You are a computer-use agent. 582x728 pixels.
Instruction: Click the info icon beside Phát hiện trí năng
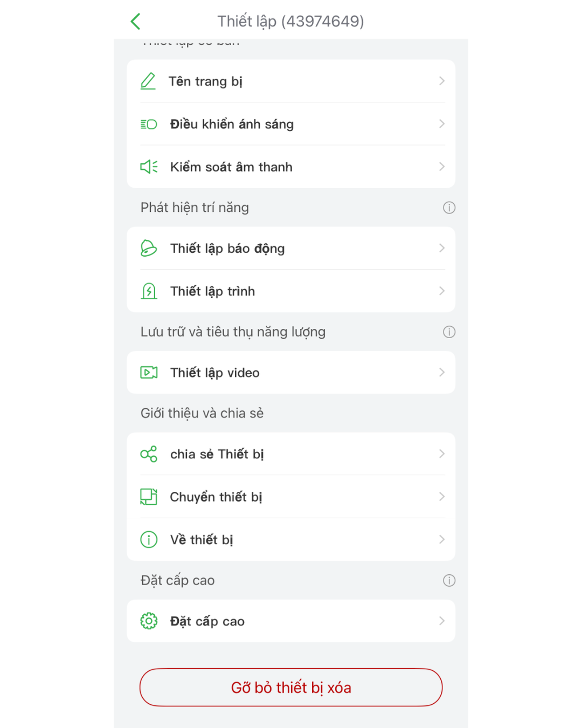pyautogui.click(x=449, y=208)
